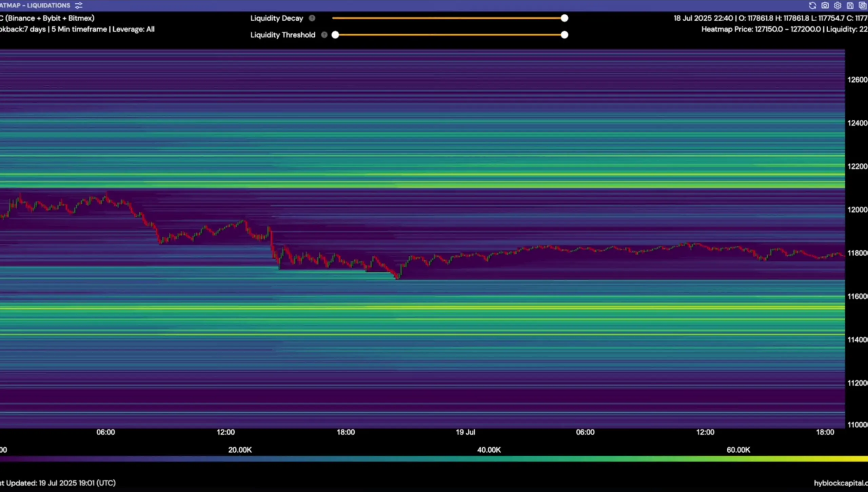The image size is (868, 492).
Task: Click the Leverage: All label
Action: [x=133, y=29]
